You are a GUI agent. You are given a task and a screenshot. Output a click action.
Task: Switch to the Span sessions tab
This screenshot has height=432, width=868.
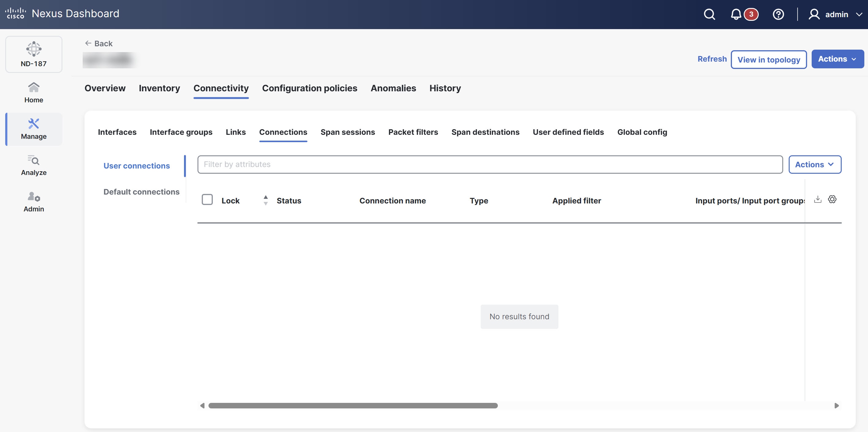(348, 132)
